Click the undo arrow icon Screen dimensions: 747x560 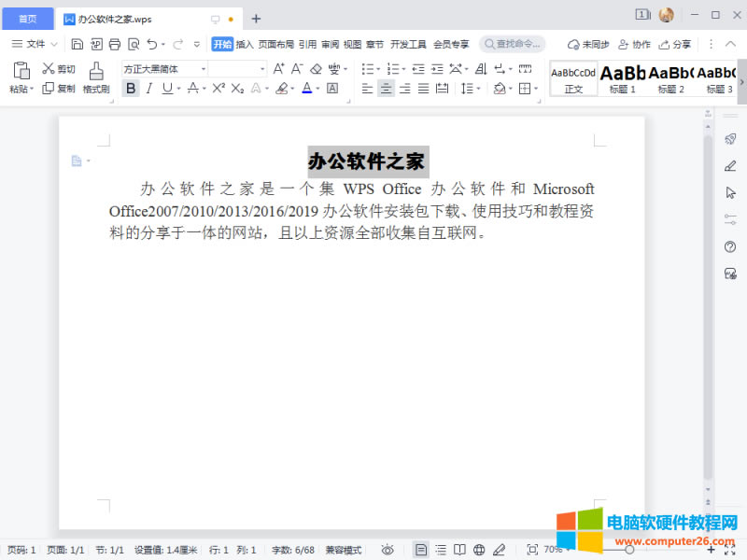(152, 44)
